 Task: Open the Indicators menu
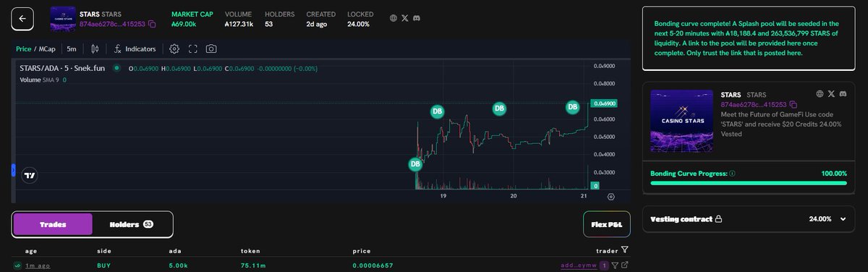(135, 48)
